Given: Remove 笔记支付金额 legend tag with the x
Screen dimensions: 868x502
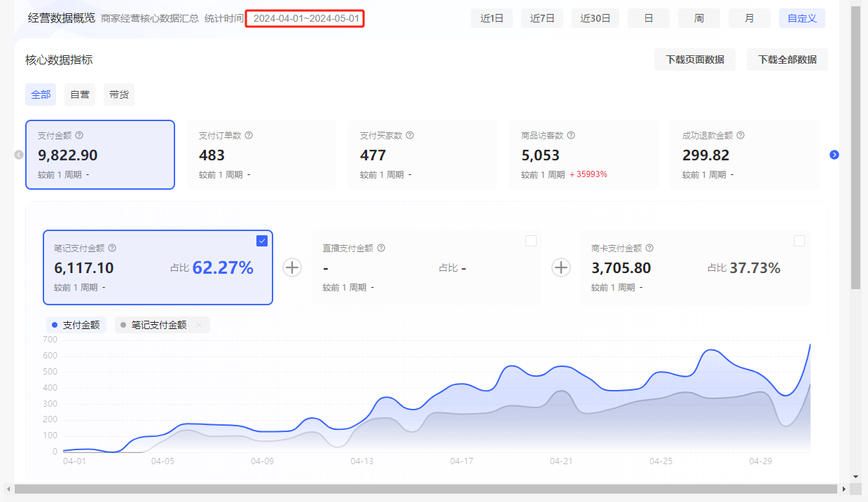Looking at the screenshot, I should click(x=199, y=325).
